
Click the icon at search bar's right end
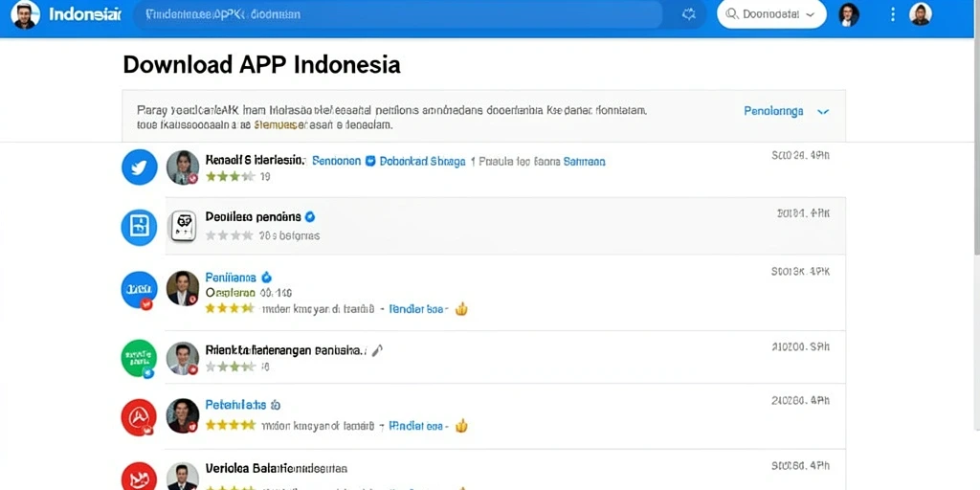[x=689, y=14]
